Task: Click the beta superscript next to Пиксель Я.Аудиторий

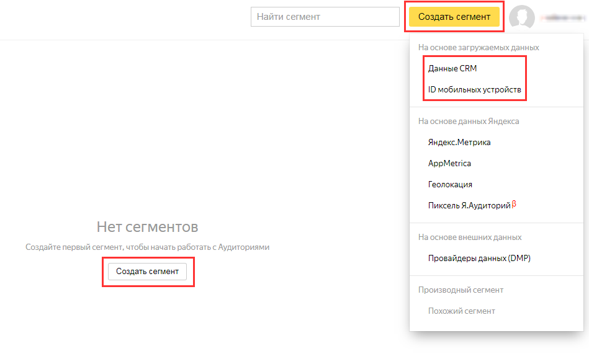Action: click(514, 203)
